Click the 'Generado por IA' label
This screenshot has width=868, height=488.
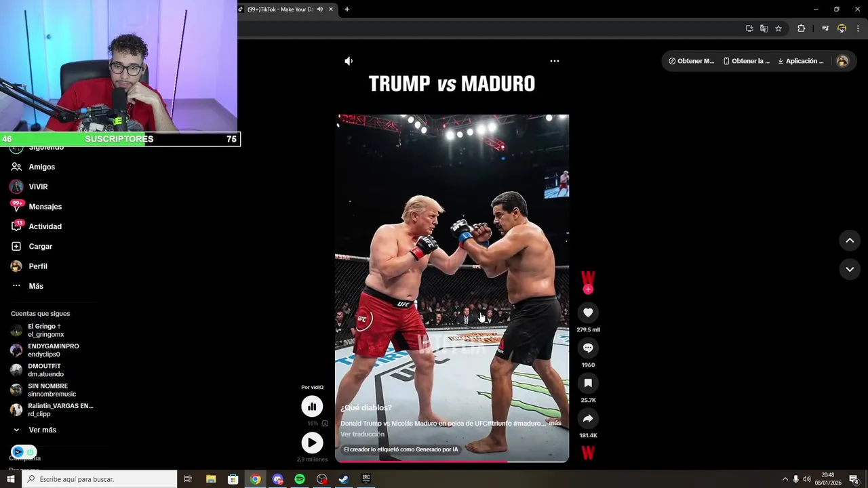[x=401, y=449]
